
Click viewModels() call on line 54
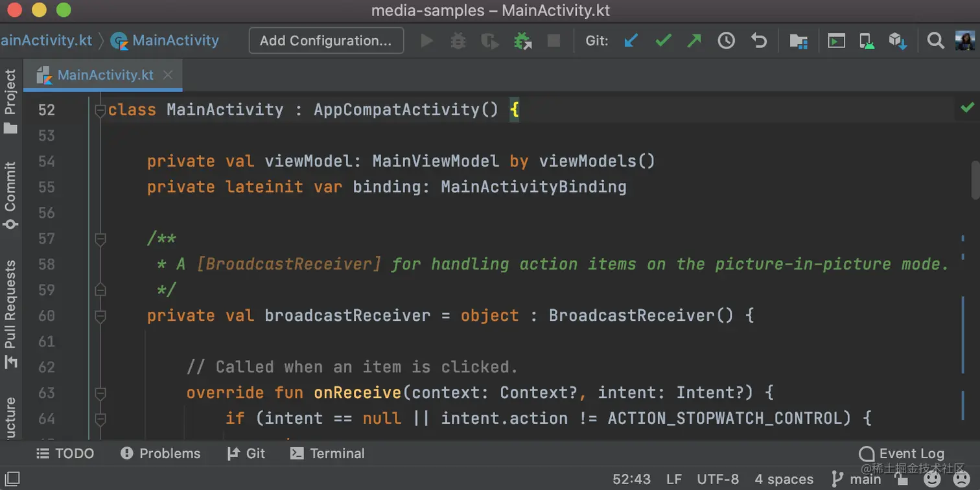(x=597, y=161)
